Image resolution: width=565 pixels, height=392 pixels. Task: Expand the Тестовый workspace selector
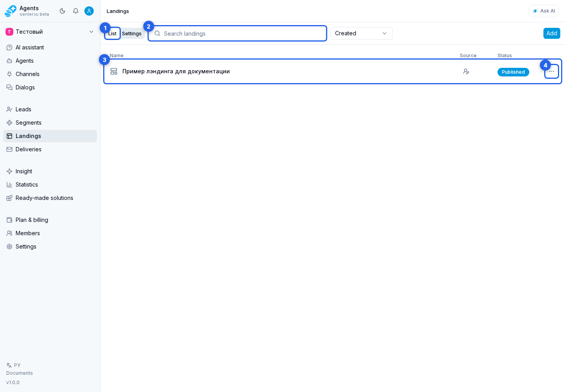(x=50, y=32)
